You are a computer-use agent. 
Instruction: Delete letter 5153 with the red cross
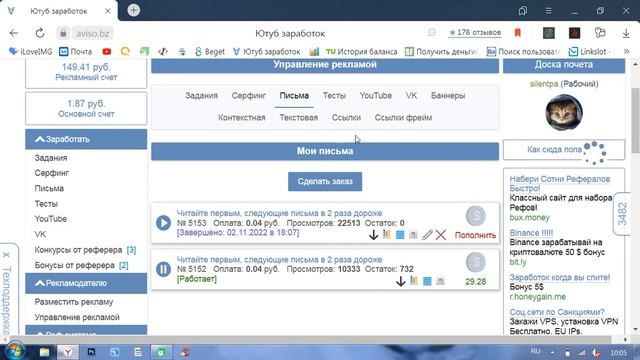(x=441, y=235)
